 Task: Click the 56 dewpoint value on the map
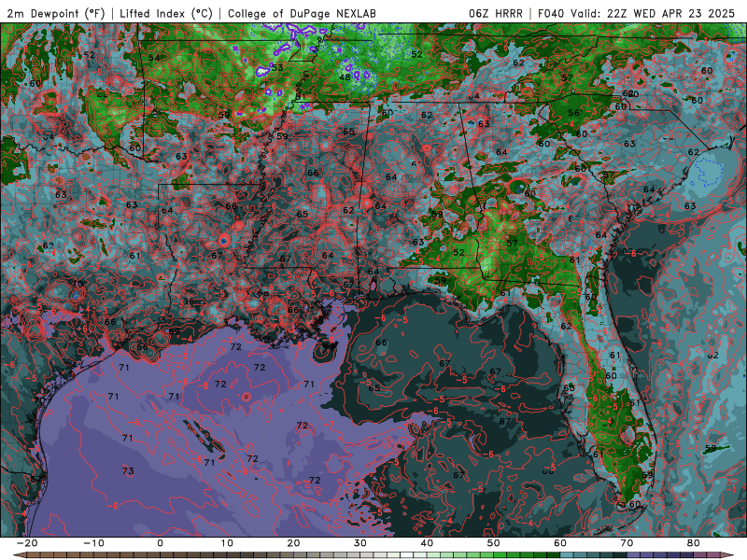click(x=574, y=112)
